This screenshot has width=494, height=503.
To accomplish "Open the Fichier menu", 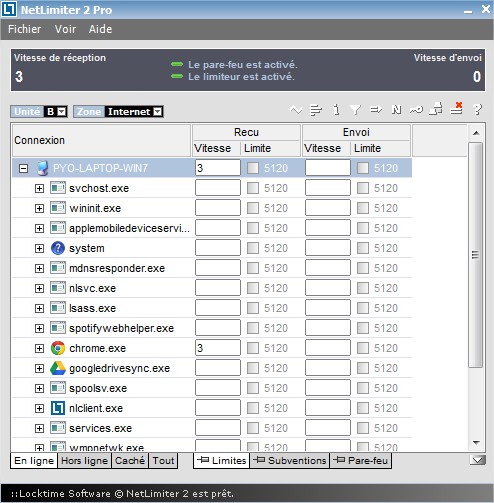I will [25, 29].
